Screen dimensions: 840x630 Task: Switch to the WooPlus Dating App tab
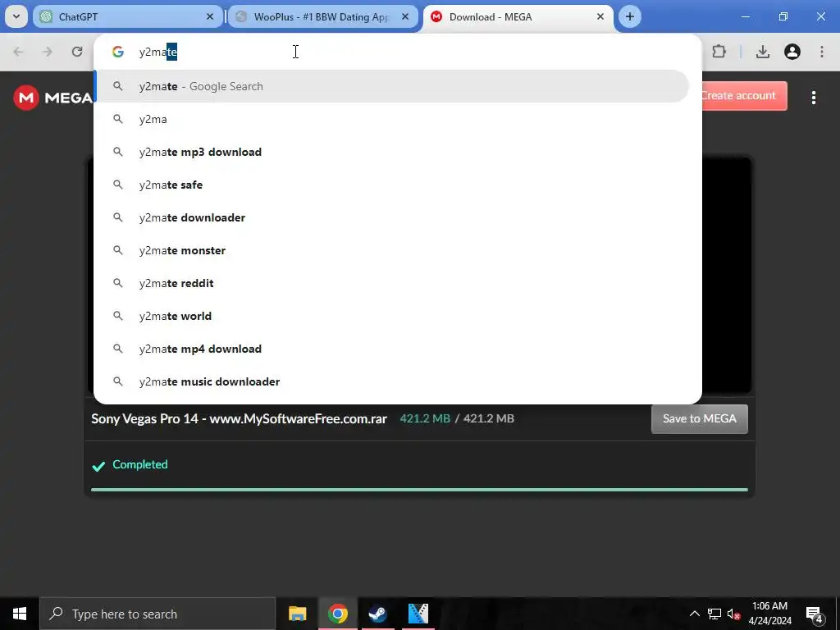(322, 16)
